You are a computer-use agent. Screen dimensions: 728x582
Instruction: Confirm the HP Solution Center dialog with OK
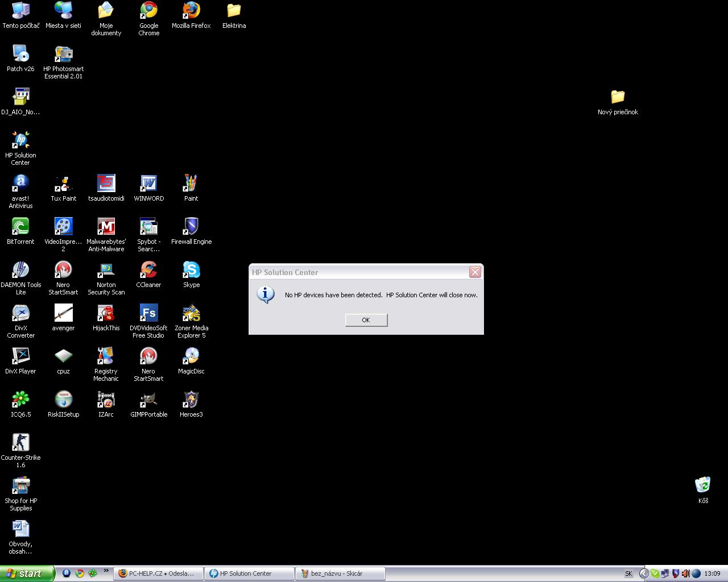(x=366, y=320)
